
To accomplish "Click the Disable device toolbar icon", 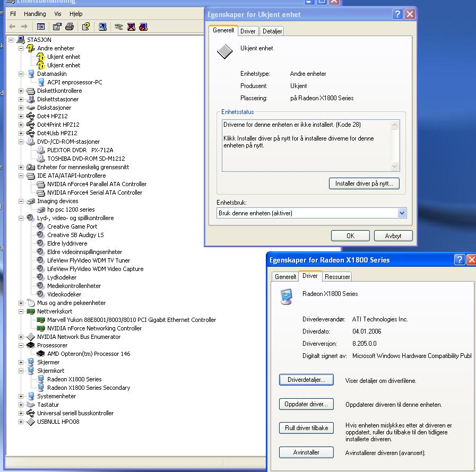I will (x=143, y=27).
